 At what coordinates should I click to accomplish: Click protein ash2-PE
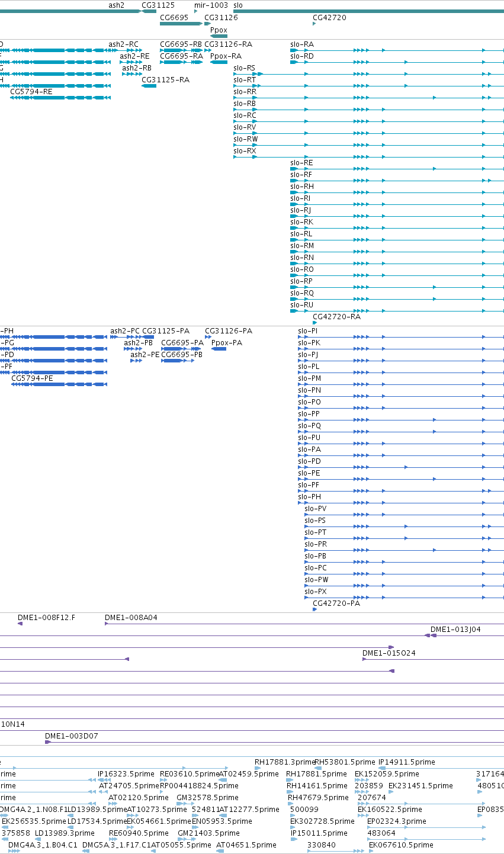click(x=145, y=355)
